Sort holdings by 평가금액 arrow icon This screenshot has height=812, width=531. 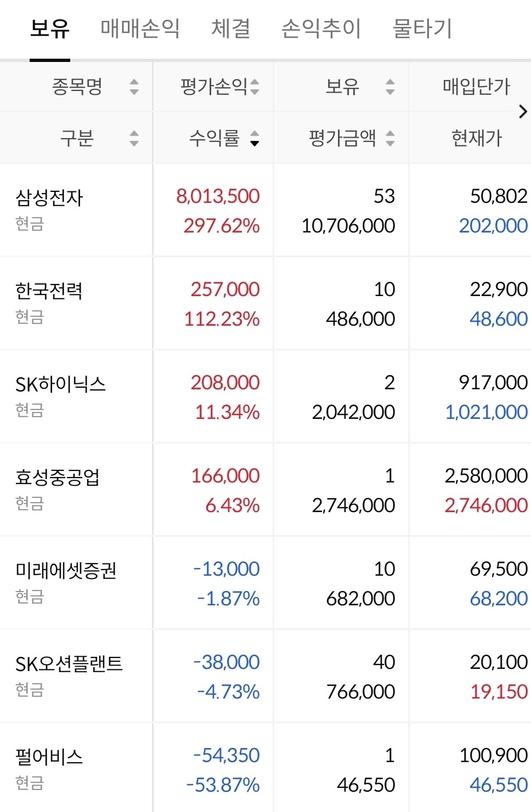point(390,138)
